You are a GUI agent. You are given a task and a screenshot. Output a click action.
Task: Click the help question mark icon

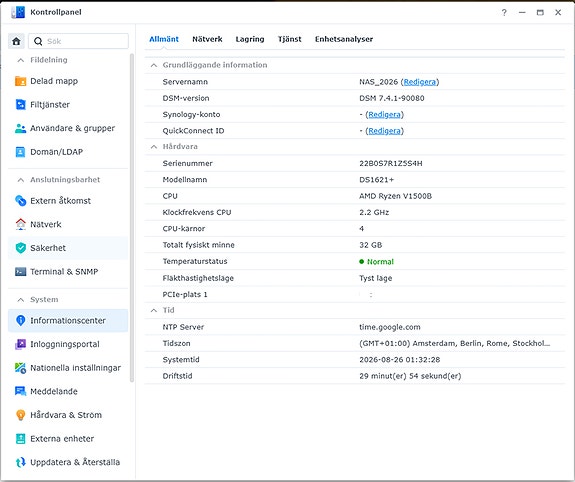504,12
